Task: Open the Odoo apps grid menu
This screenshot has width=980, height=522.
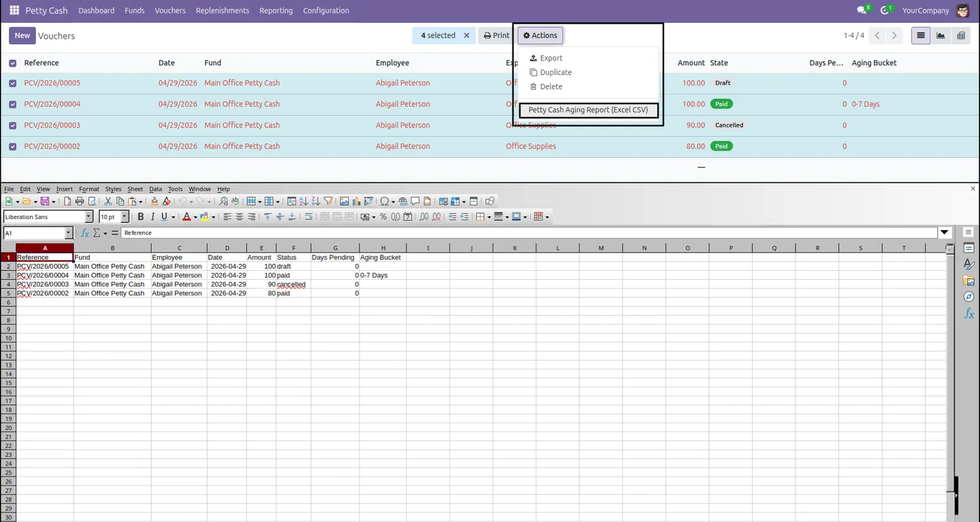Action: point(14,10)
